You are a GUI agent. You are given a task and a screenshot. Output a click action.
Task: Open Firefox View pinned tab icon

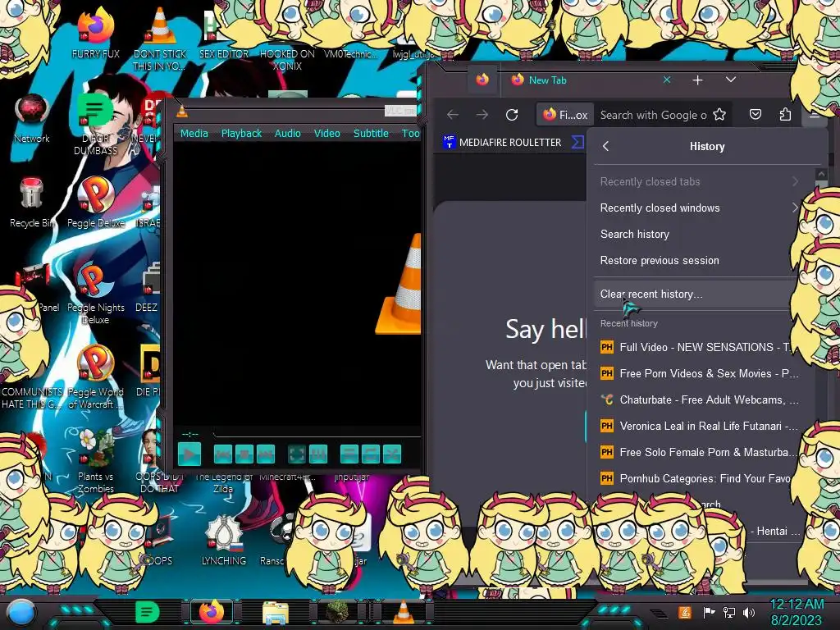(x=482, y=80)
